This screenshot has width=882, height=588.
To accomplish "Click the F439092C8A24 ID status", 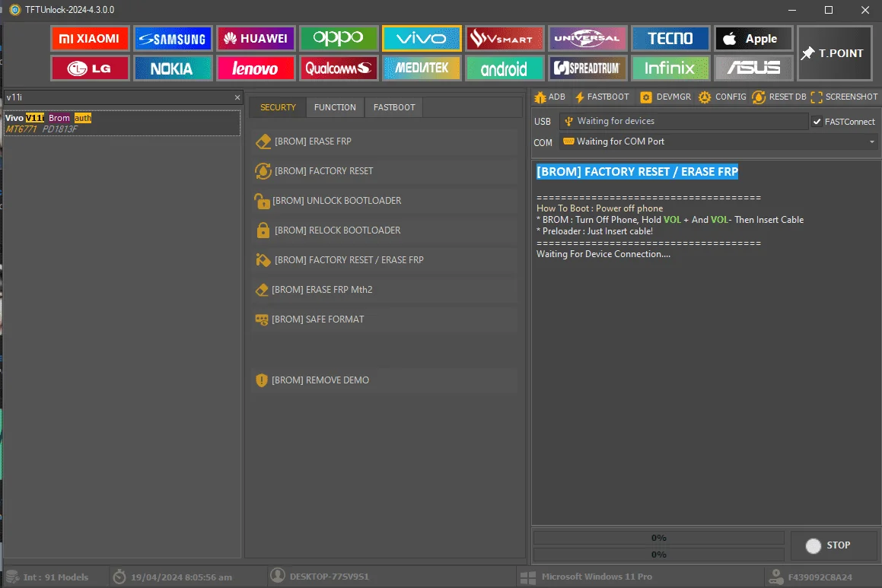I will coord(810,577).
